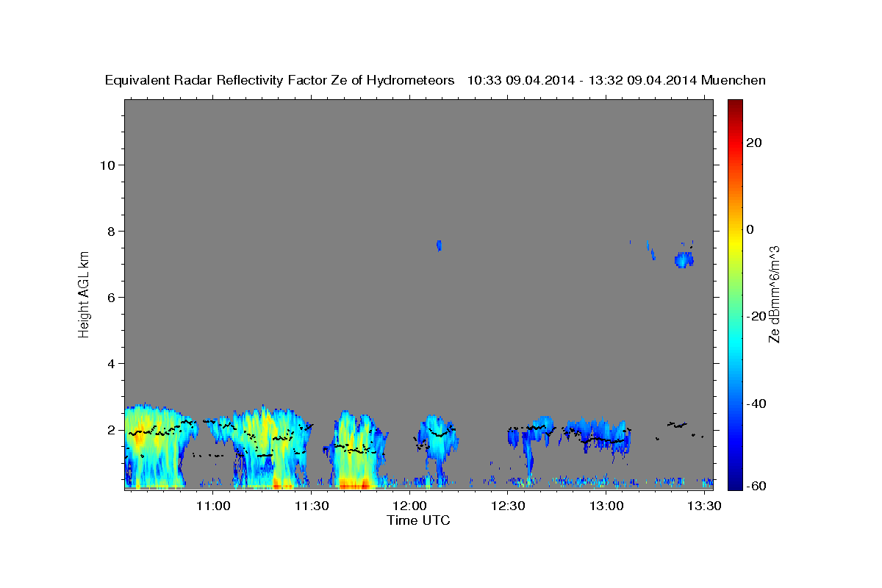The image size is (882, 588).
Task: Click the height tick label '10'
Action: (107, 165)
